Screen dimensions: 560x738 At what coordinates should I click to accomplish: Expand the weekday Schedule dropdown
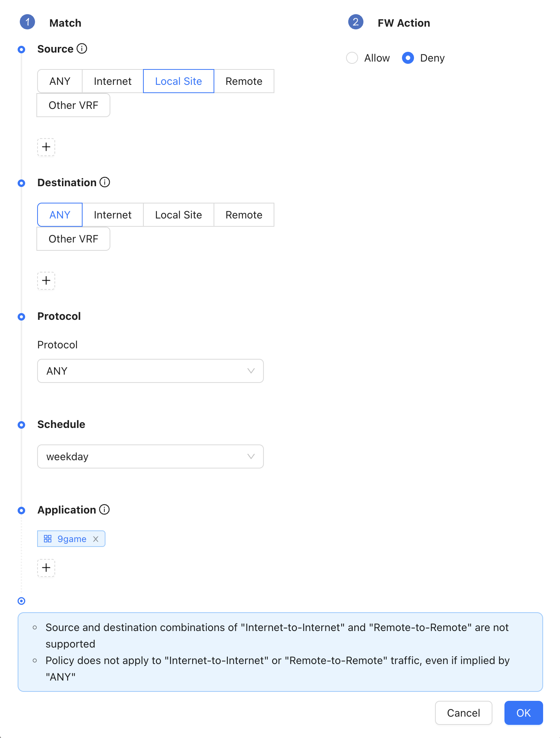[151, 456]
